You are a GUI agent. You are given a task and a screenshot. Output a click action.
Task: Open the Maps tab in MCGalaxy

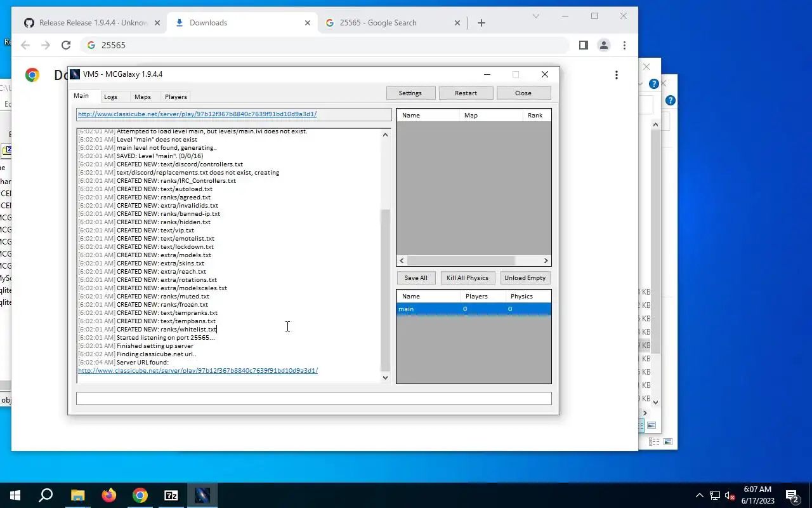pos(143,97)
